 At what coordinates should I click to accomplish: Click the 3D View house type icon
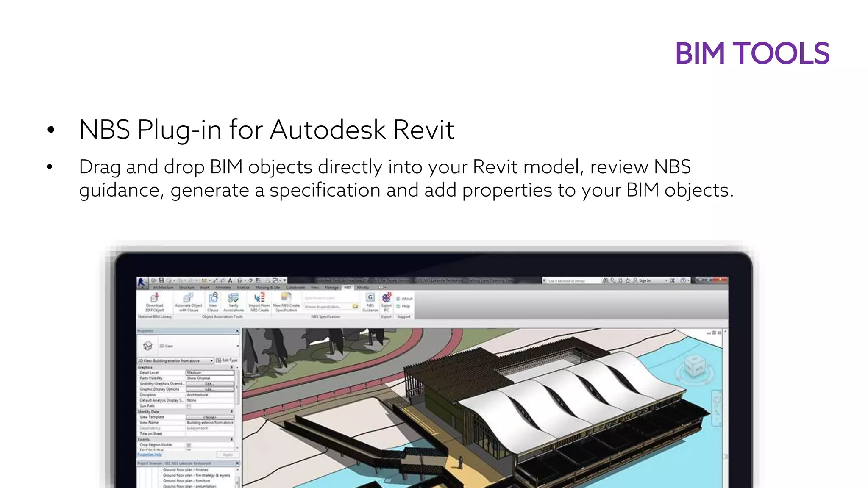[147, 346]
